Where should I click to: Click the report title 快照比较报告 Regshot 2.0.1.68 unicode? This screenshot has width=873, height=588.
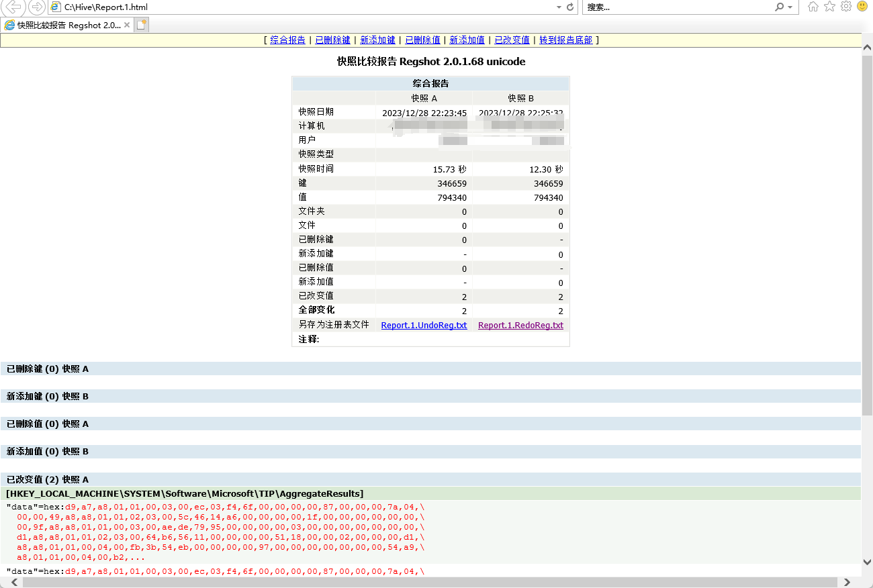pyautogui.click(x=430, y=62)
